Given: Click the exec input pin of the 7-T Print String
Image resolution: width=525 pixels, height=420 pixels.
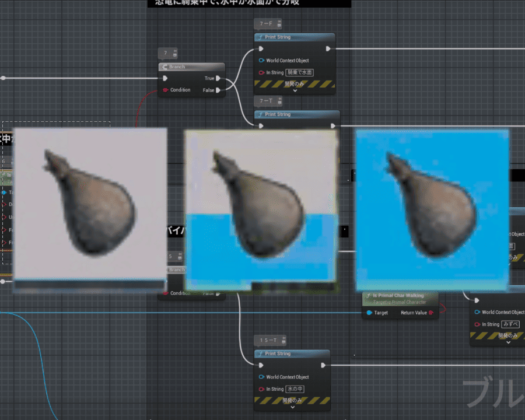Looking at the screenshot, I should (261, 126).
